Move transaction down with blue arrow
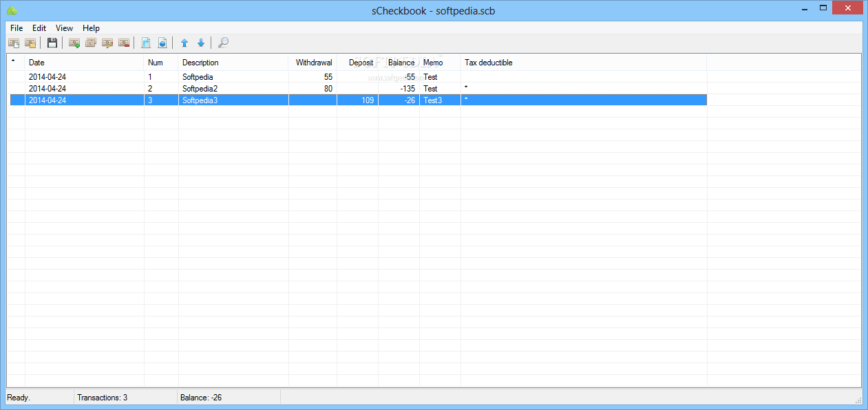Screen dimensions: 868x410 (201, 43)
